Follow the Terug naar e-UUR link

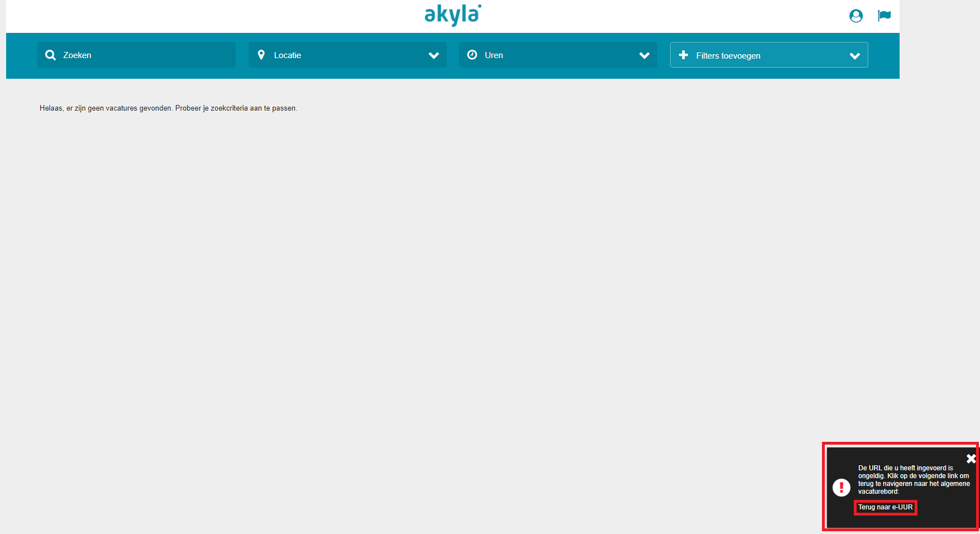point(886,507)
